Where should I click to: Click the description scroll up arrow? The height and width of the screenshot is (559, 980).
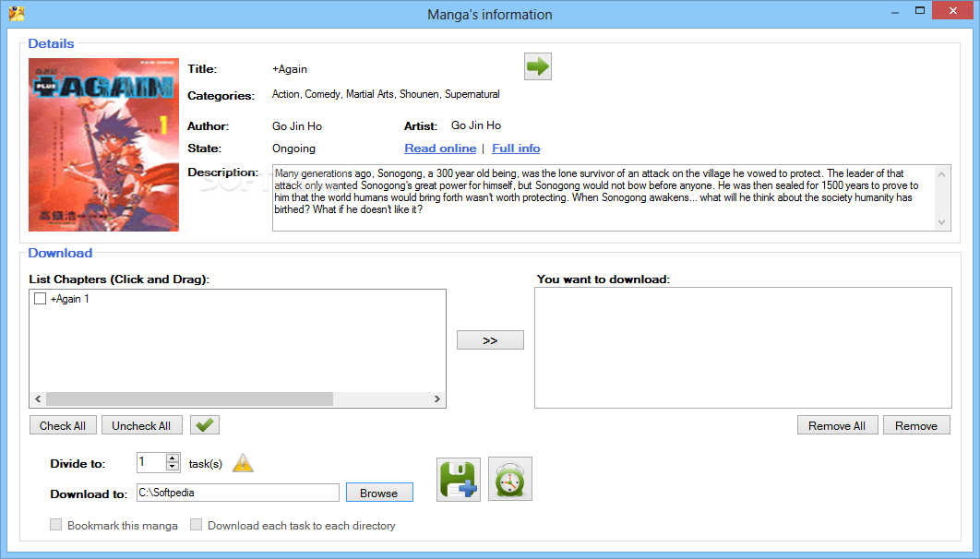[x=941, y=174]
